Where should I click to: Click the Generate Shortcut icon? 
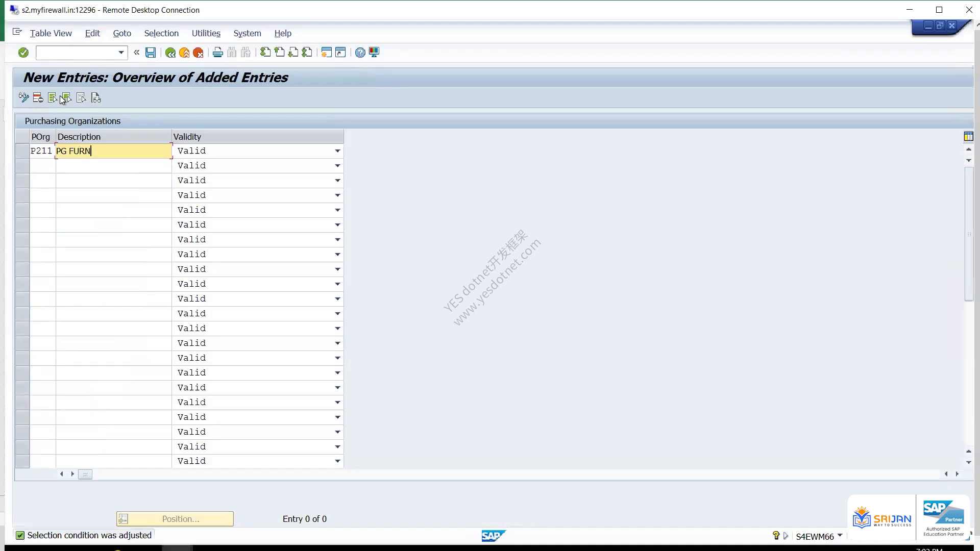340,53
